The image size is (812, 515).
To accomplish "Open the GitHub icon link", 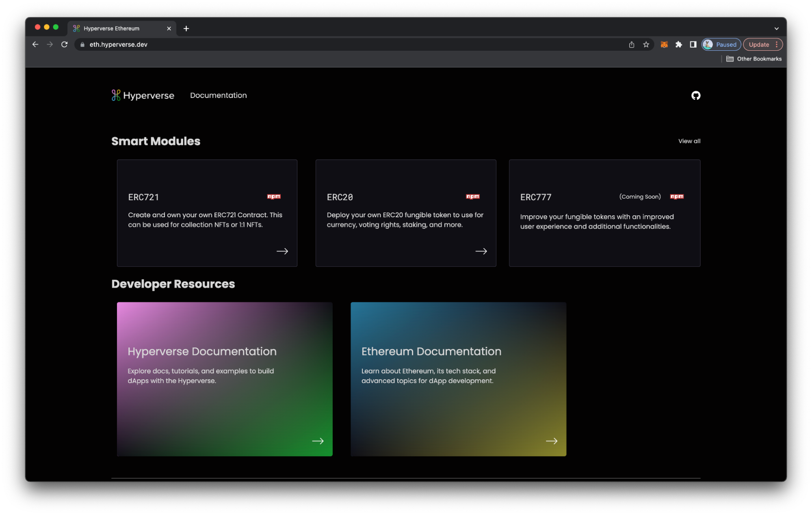I will (695, 95).
